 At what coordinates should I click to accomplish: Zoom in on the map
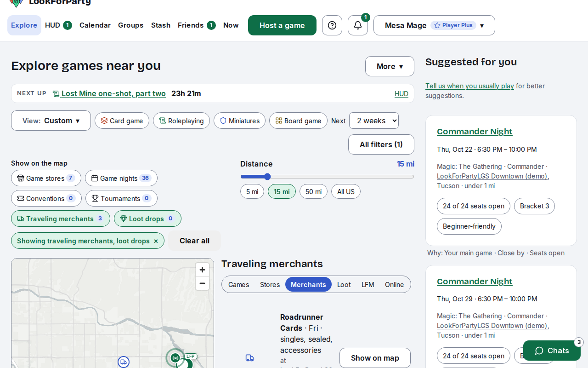202,270
